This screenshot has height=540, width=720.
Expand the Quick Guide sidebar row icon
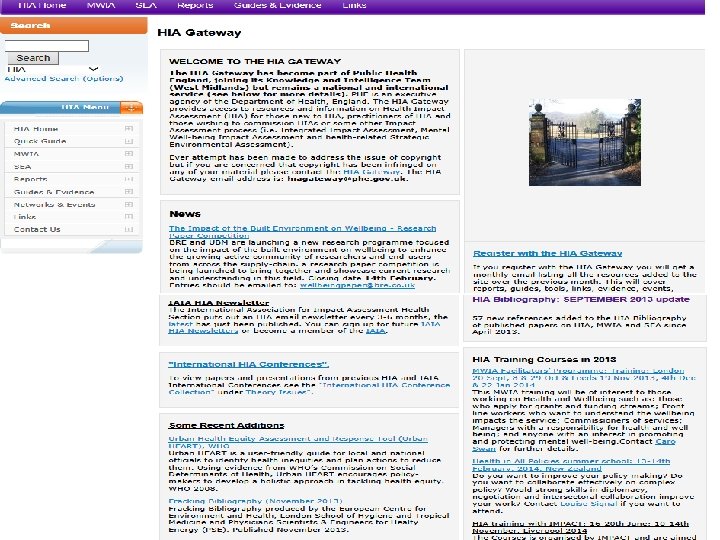click(129, 141)
